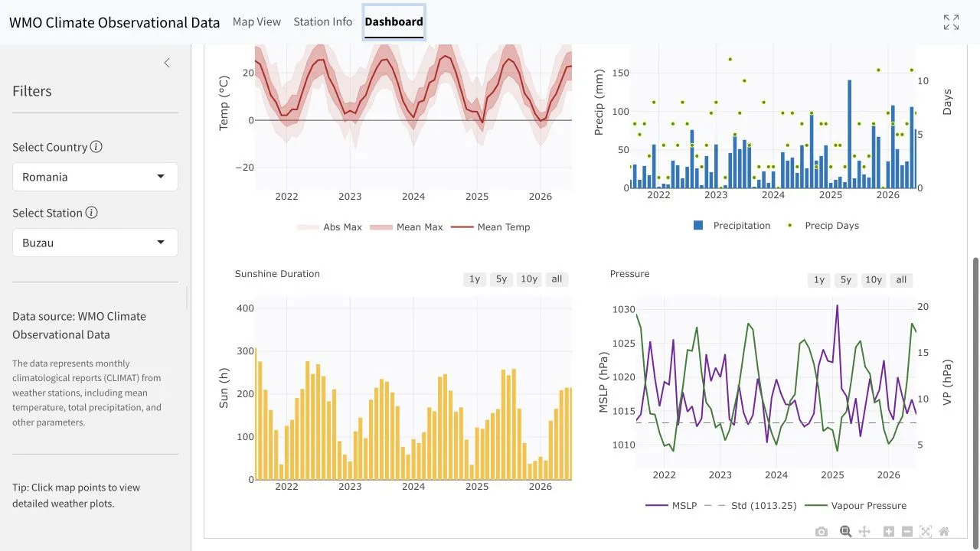Click the Zoom in plus icon
This screenshot has height=551, width=980.
pyautogui.click(x=889, y=532)
